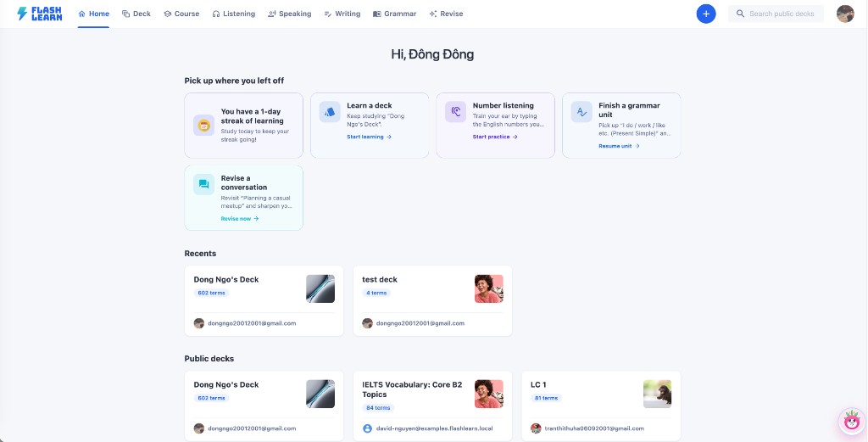Screen dimensions: 868x442
Task: Click the Number listening card title
Action: 504,105
